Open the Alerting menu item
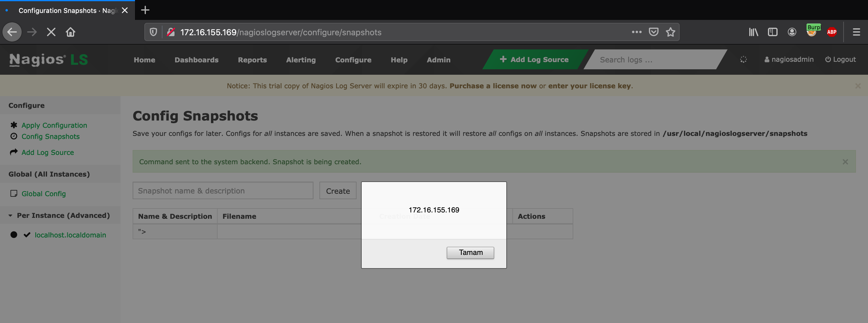This screenshot has width=868, height=323. (x=301, y=60)
